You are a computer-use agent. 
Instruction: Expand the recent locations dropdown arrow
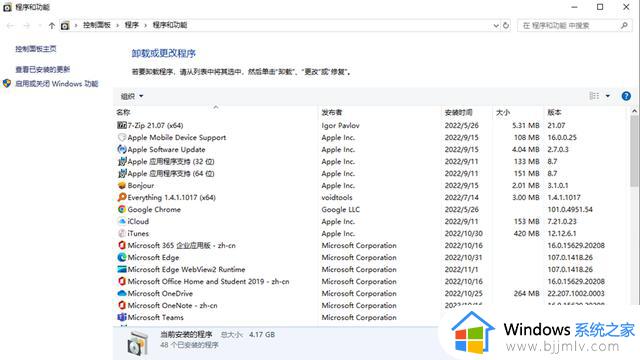pyautogui.click(x=39, y=26)
